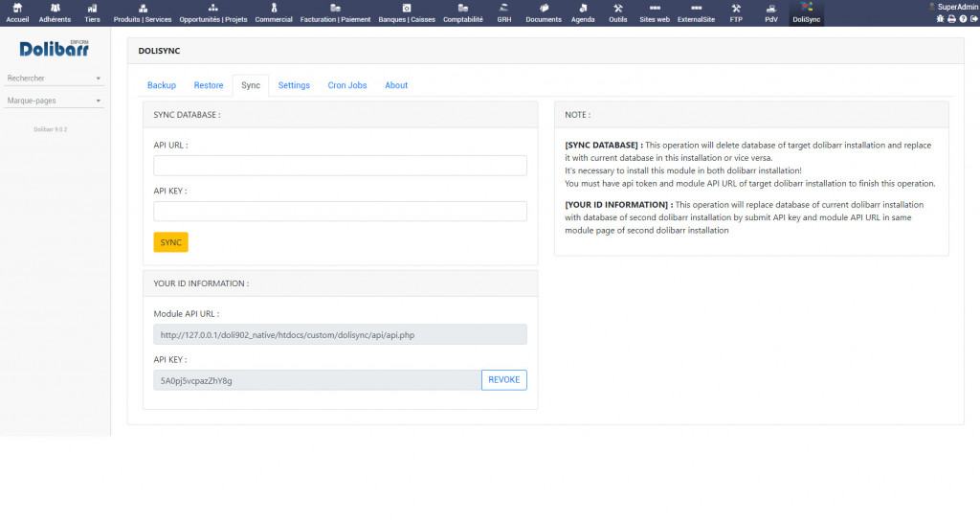
Task: Click the API URL input field
Action: click(x=340, y=166)
